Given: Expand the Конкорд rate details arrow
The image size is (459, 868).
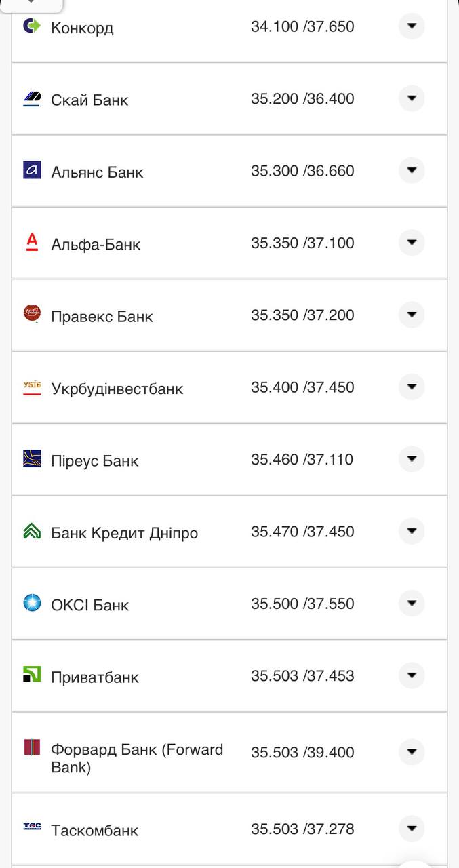Looking at the screenshot, I should tap(411, 26).
